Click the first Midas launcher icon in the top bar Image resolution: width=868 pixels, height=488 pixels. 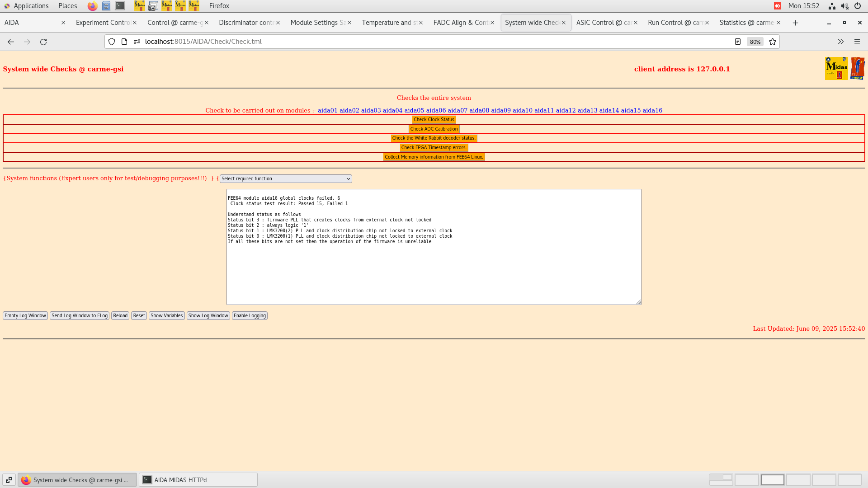[139, 6]
